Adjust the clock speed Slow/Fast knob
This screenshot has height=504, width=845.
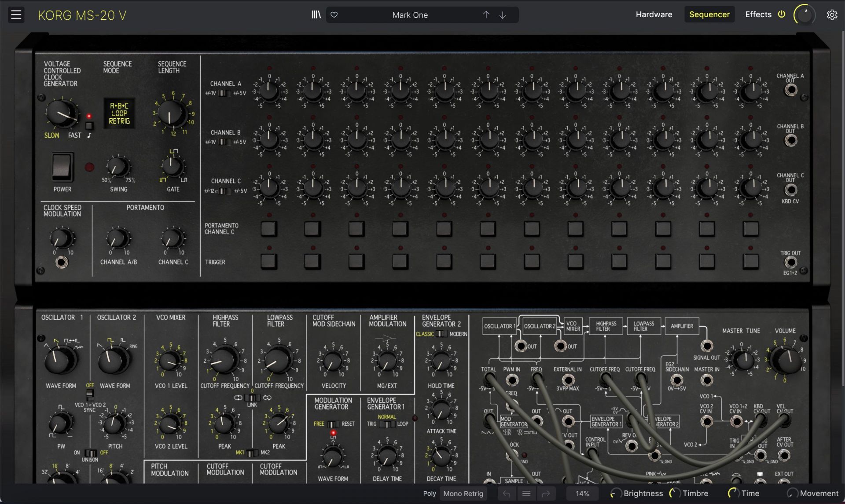pyautogui.click(x=62, y=113)
